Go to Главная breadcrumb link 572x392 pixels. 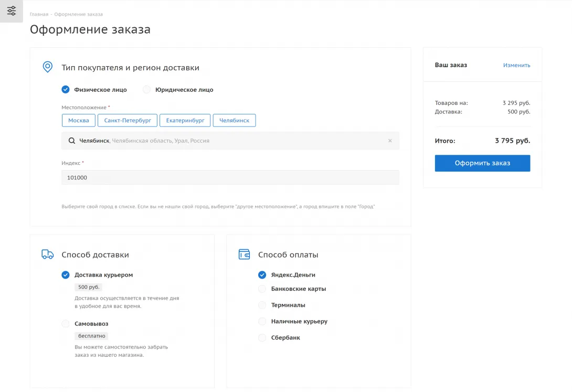[39, 14]
